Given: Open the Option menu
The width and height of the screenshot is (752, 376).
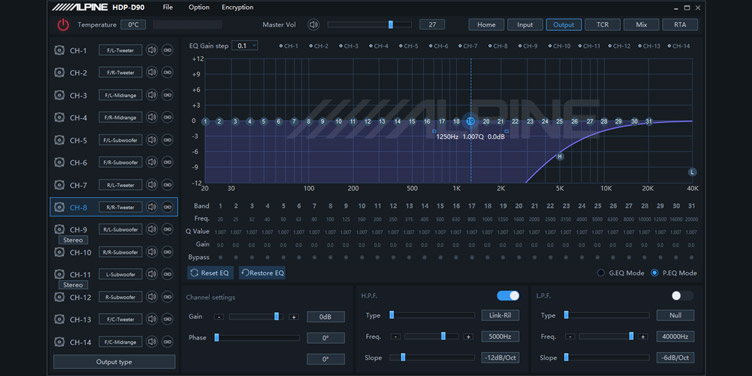Looking at the screenshot, I should pyautogui.click(x=199, y=7).
